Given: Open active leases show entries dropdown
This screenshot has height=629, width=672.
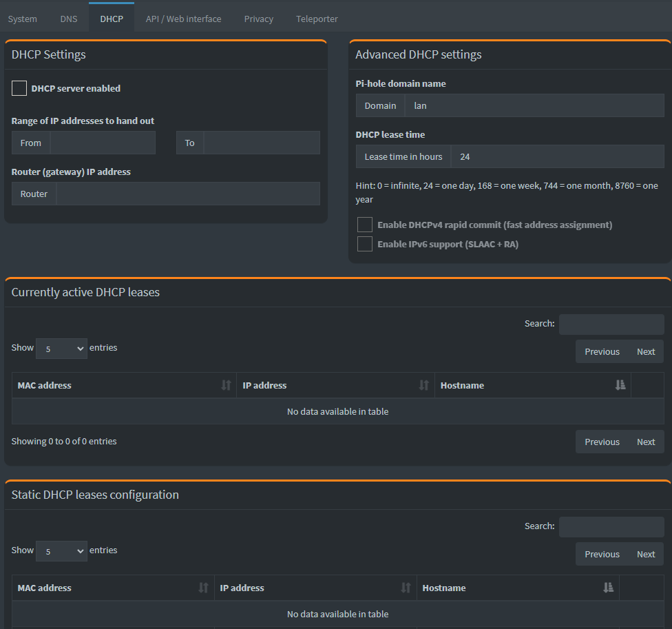Looking at the screenshot, I should click(x=61, y=349).
